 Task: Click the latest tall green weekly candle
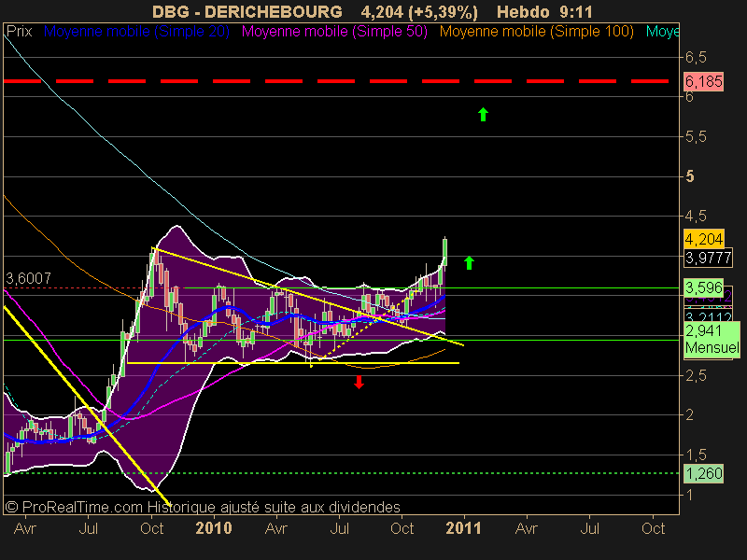445,251
